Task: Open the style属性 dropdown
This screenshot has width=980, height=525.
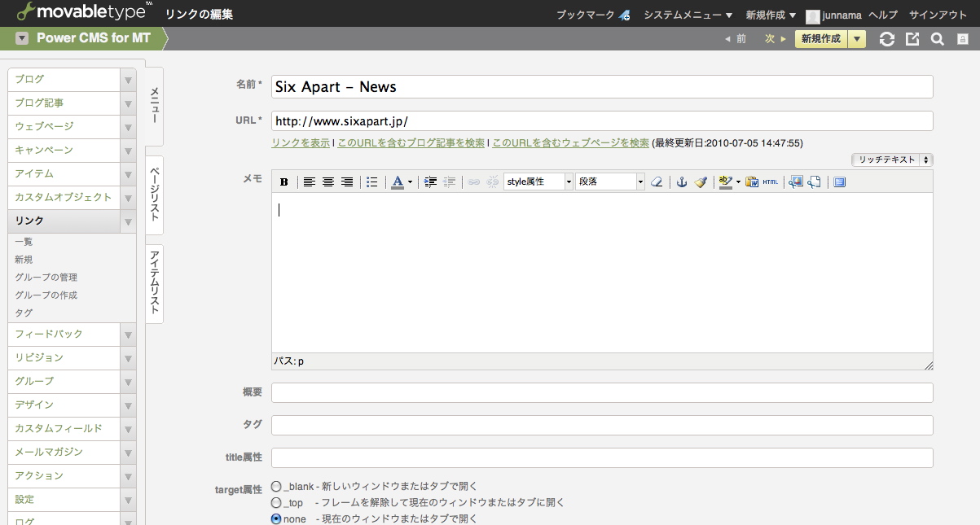Action: (538, 182)
